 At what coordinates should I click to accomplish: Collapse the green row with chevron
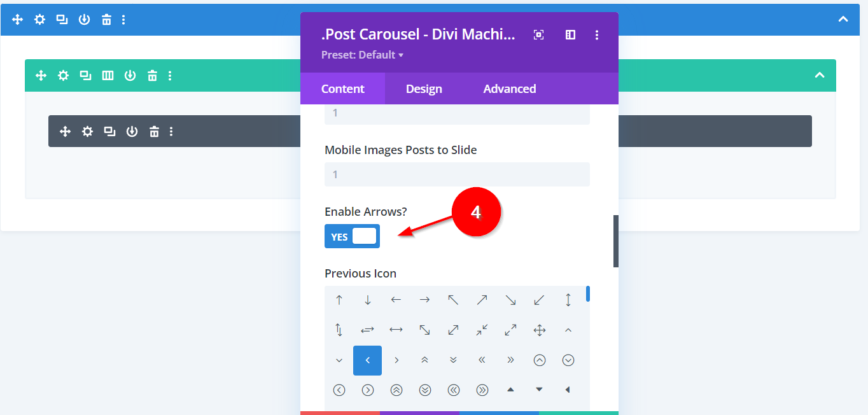820,76
